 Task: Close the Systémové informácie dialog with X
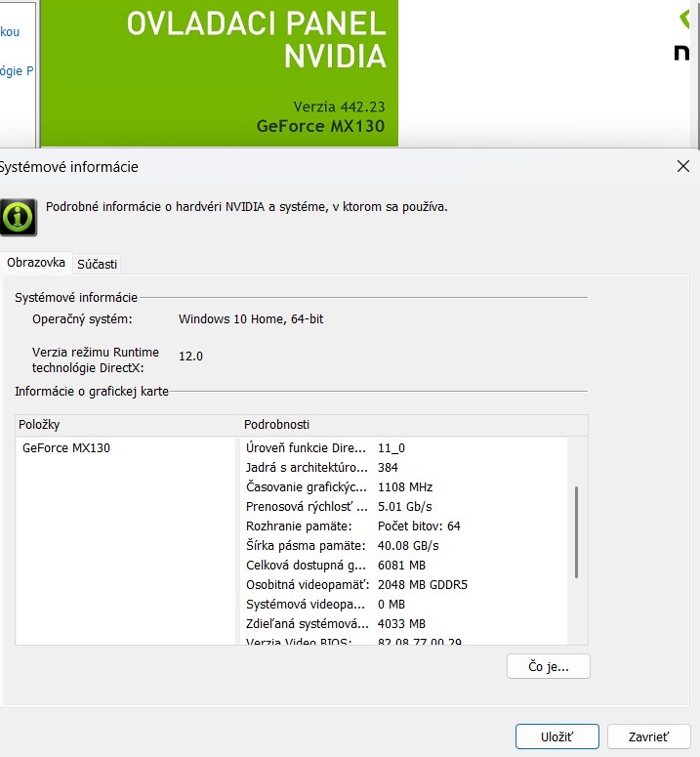coord(683,166)
